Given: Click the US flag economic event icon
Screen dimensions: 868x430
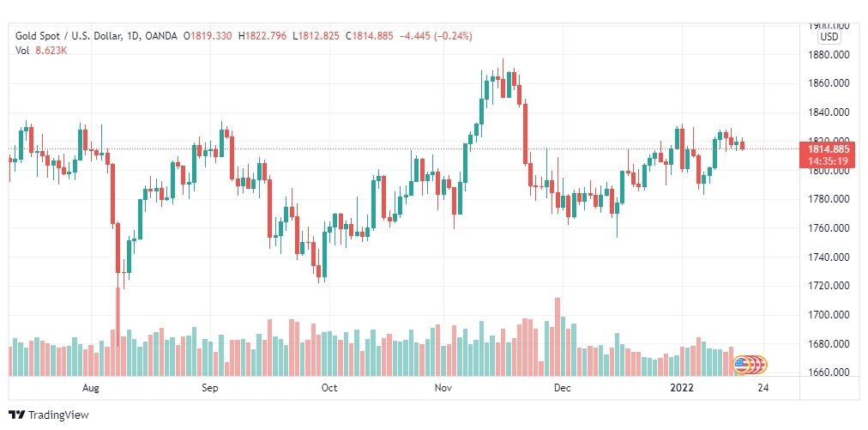Looking at the screenshot, I should coord(741,364).
